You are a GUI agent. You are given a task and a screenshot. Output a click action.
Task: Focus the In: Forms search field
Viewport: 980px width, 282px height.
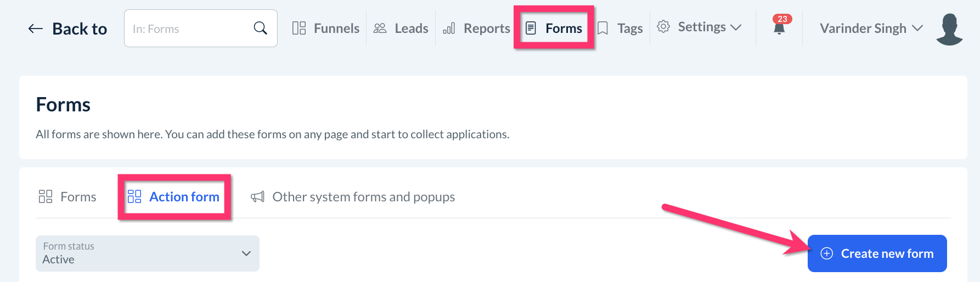(x=189, y=29)
